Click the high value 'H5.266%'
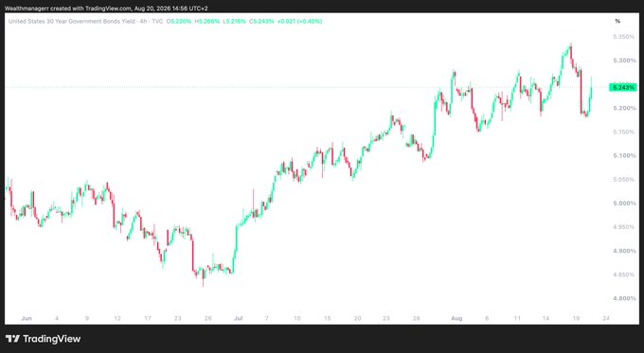This screenshot has height=353, width=644. tap(207, 22)
